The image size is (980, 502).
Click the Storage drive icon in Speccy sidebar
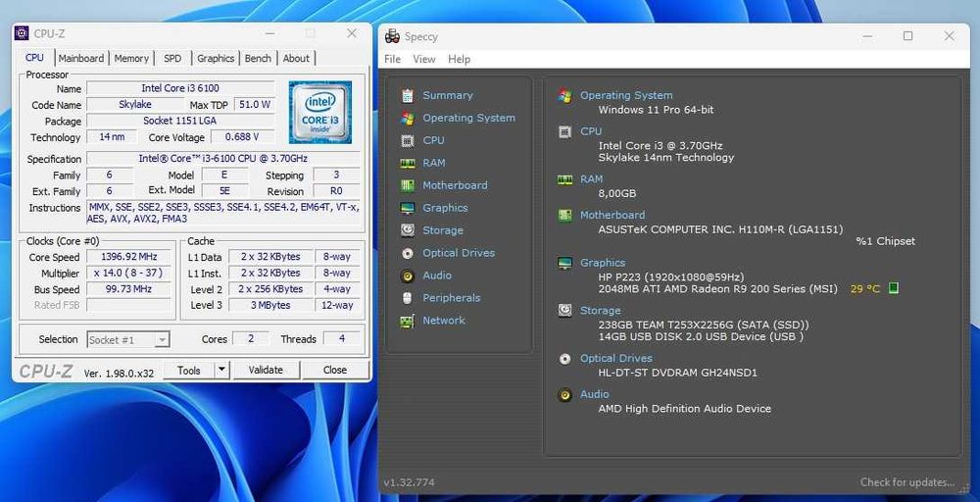[408, 230]
